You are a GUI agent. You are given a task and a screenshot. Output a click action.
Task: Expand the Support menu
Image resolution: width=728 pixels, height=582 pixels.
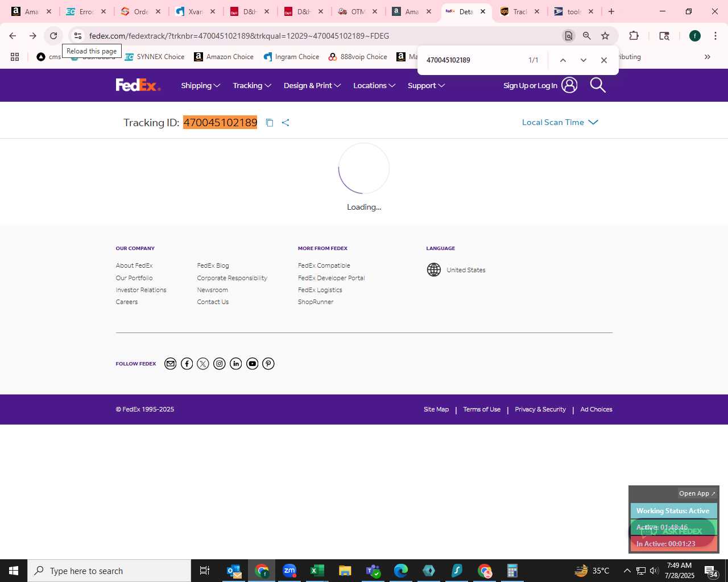(426, 86)
